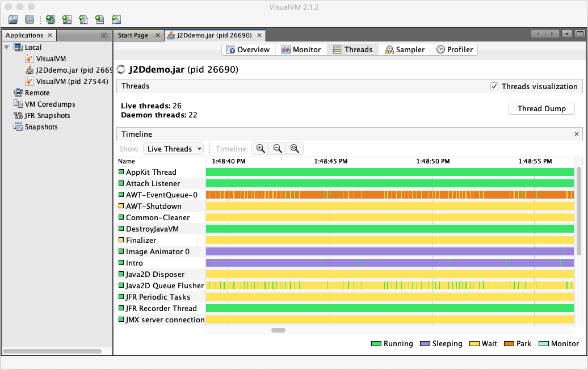Switch to the Overview tab

[249, 49]
